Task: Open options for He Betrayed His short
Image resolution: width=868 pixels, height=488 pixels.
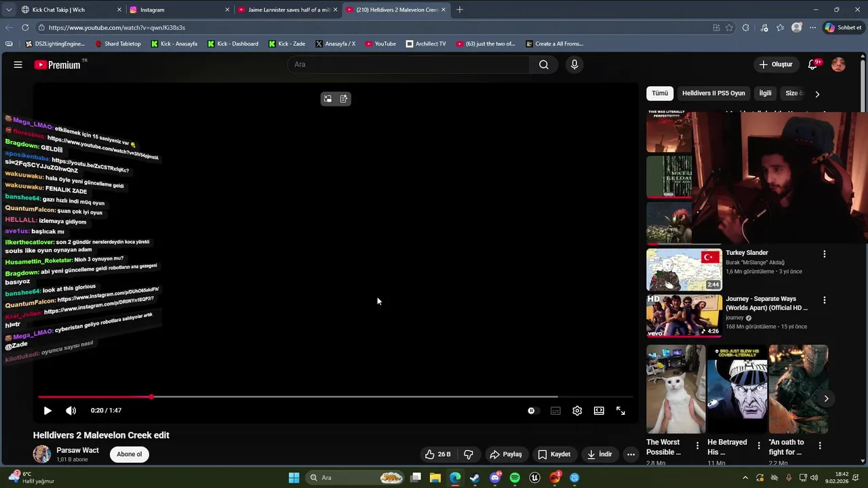Action: tap(758, 446)
